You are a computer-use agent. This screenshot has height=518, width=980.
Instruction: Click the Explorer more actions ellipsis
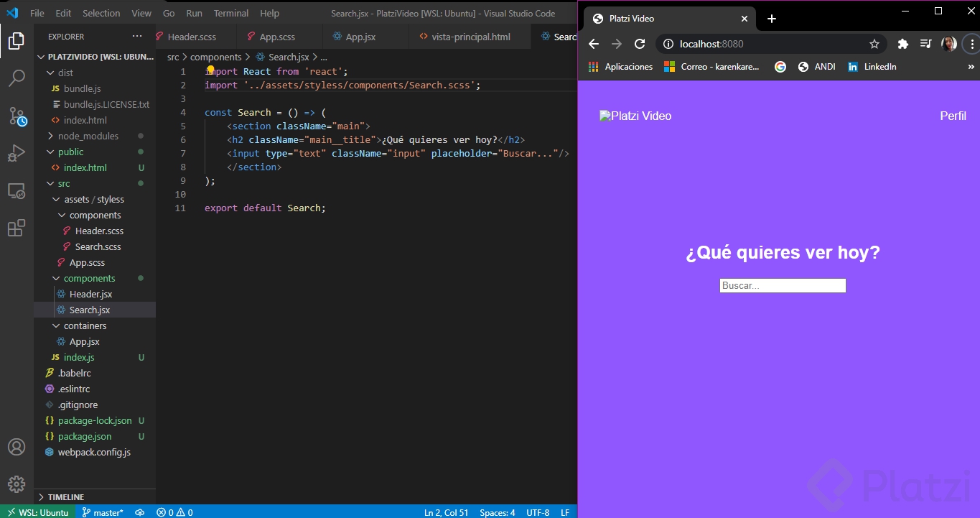pyautogui.click(x=137, y=36)
